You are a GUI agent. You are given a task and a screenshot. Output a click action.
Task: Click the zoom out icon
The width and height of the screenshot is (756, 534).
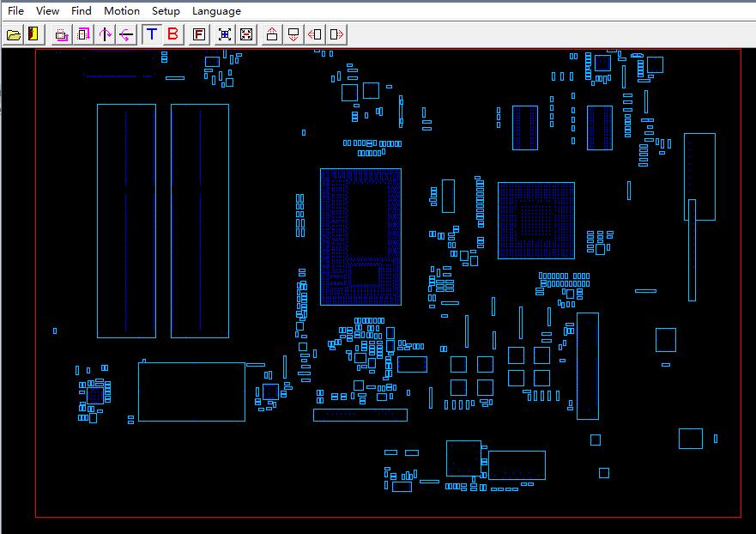[246, 34]
